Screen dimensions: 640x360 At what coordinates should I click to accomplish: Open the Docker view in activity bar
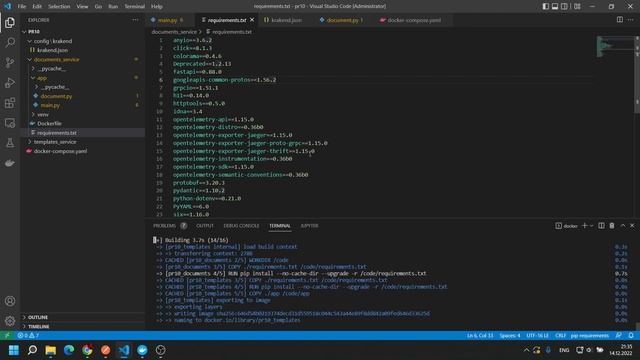(10, 163)
